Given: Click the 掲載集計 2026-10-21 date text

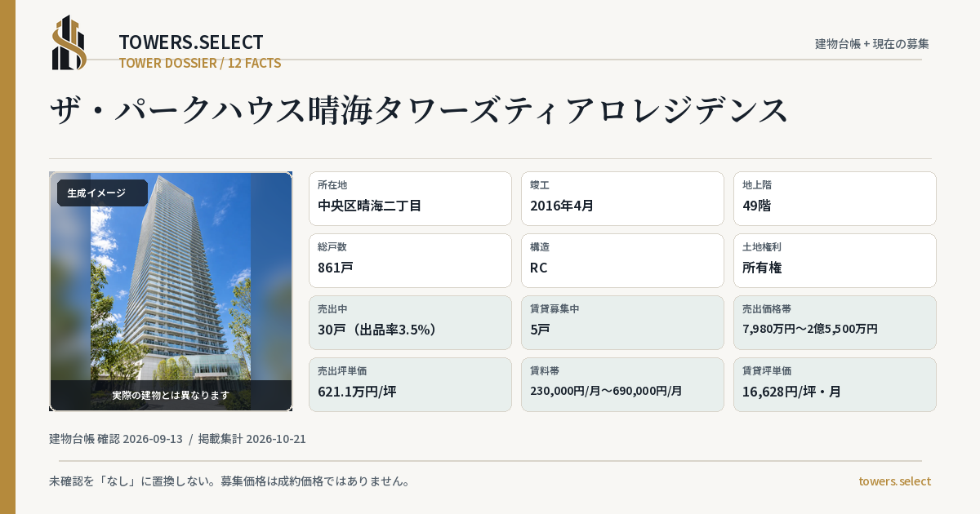Looking at the screenshot, I should (252, 439).
